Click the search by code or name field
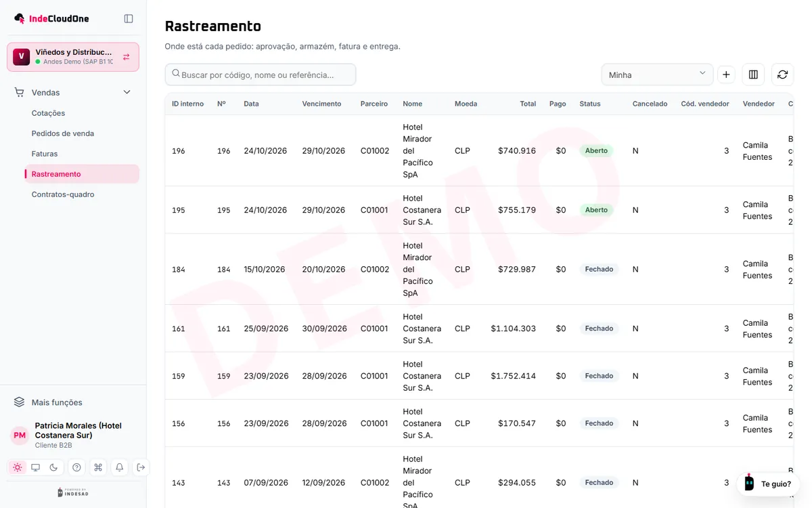This screenshot has width=812, height=508. [261, 75]
